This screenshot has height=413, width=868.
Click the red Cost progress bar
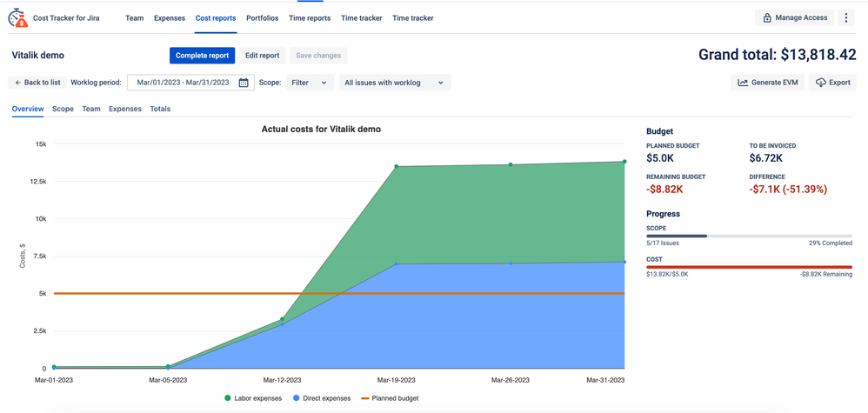[x=749, y=267]
